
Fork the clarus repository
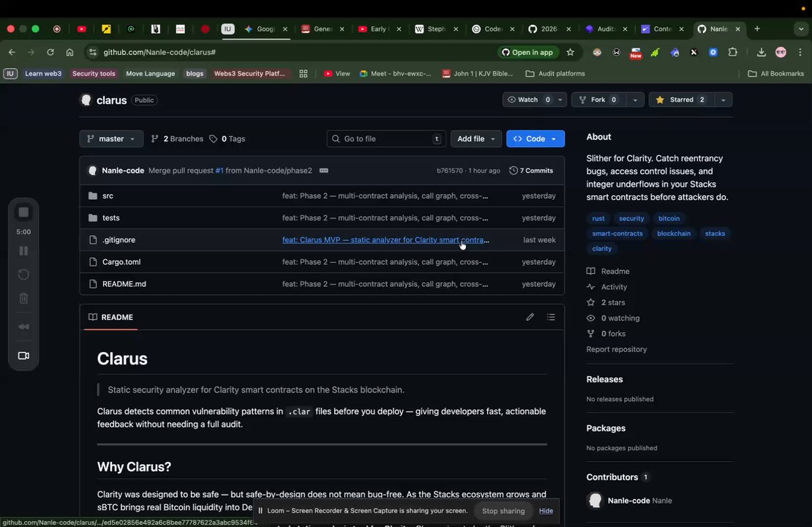click(598, 100)
